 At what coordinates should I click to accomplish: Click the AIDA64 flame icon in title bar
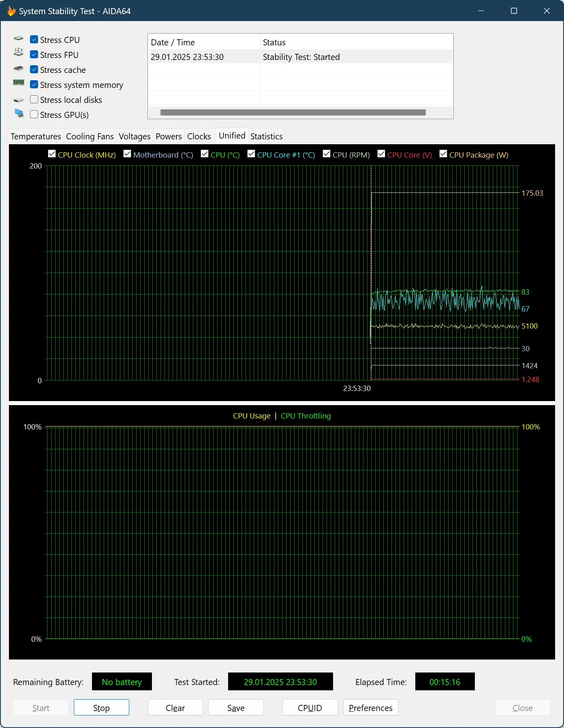click(x=11, y=11)
